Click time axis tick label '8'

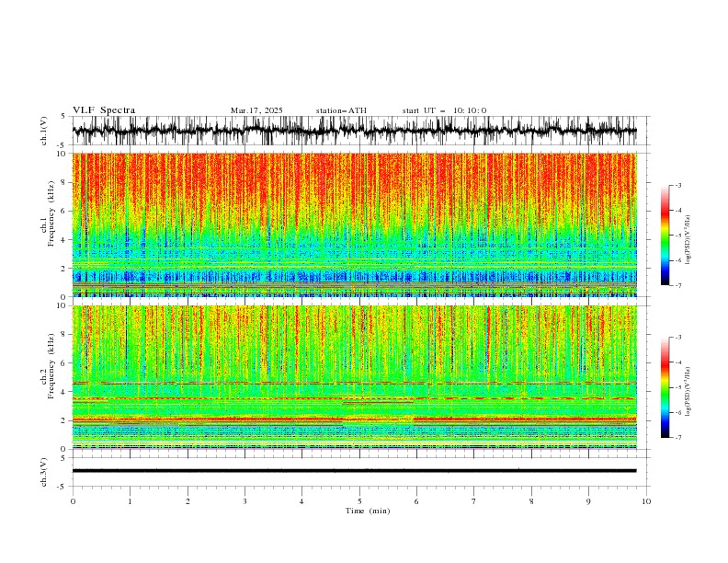coord(531,501)
